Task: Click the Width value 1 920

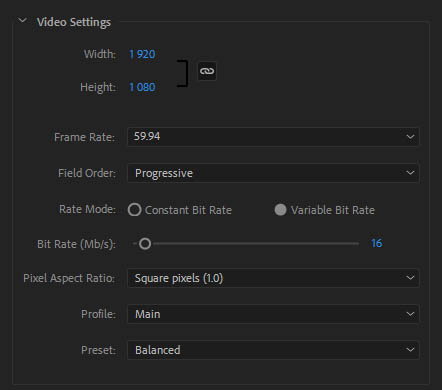Action: pos(142,54)
